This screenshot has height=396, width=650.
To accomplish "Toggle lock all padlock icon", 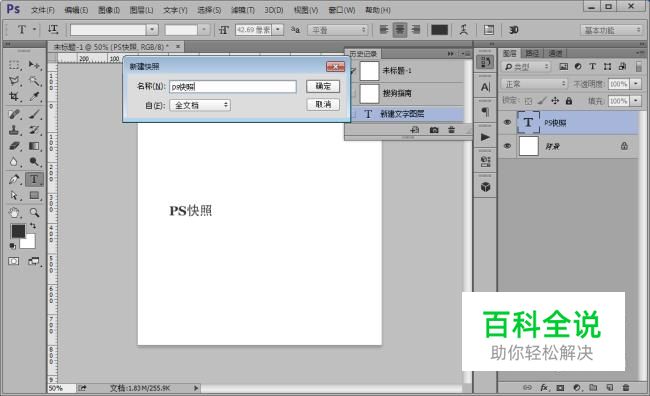I will (x=569, y=101).
